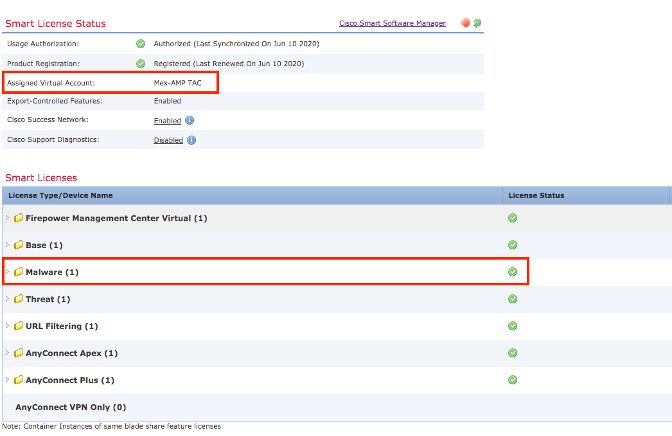Click the status check for Firepower Management Center Virtual

coord(513,218)
